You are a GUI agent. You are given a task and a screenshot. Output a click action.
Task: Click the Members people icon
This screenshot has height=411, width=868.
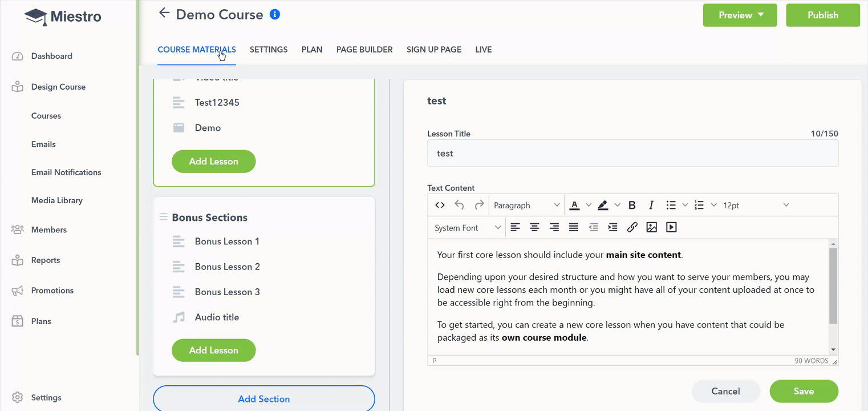(17, 229)
